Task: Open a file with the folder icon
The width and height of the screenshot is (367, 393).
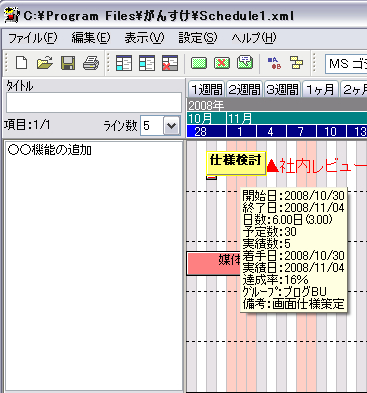Action: [45, 63]
